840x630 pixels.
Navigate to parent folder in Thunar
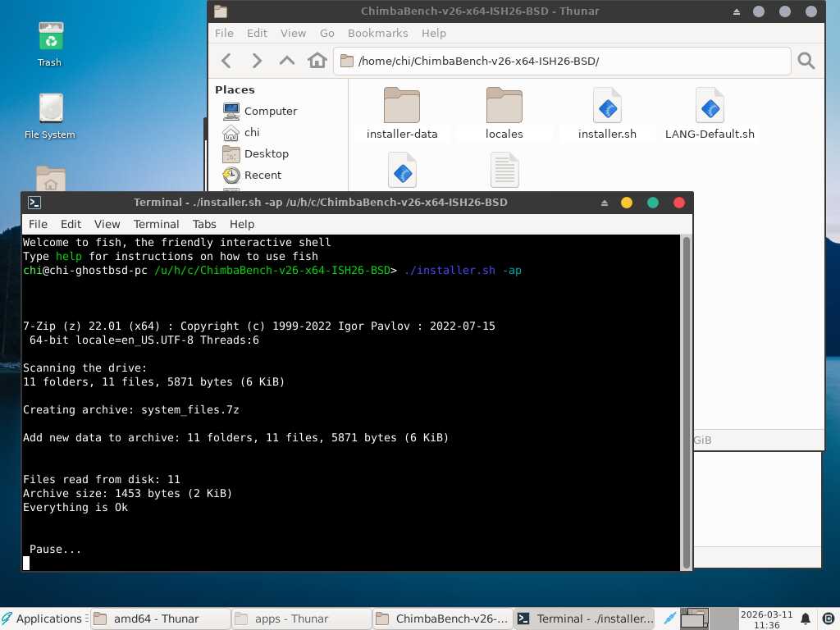point(286,61)
